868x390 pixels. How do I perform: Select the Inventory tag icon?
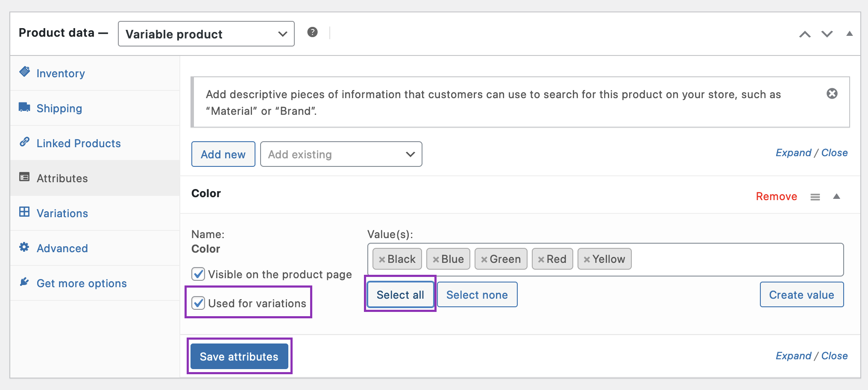[x=25, y=73]
